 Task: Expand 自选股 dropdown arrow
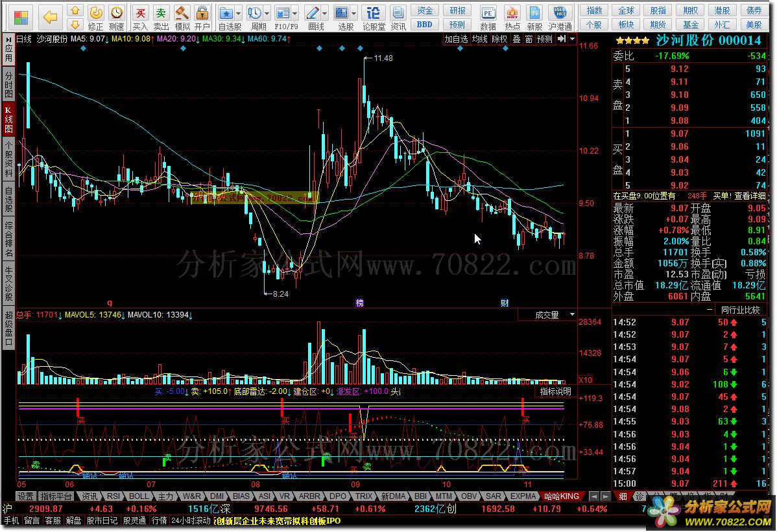238,14
